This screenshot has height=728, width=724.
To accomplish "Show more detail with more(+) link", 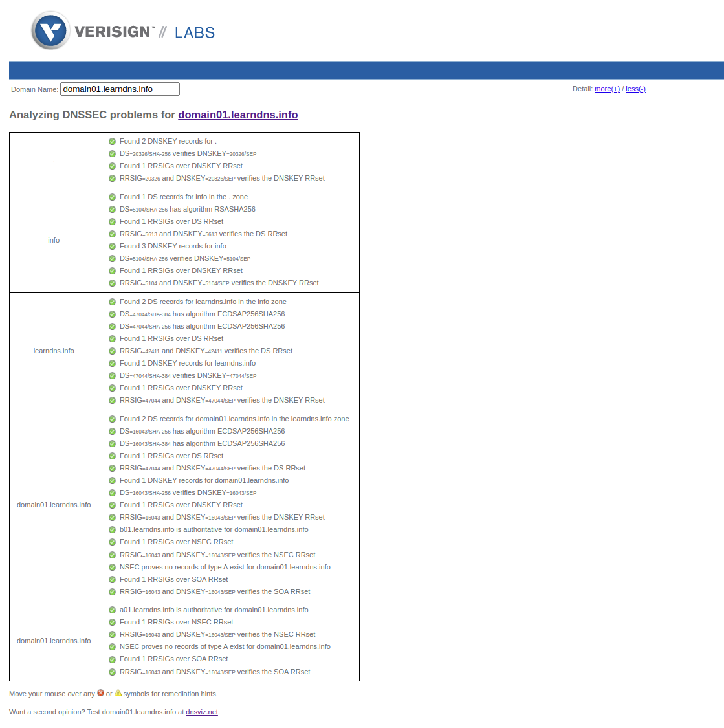I will click(607, 89).
